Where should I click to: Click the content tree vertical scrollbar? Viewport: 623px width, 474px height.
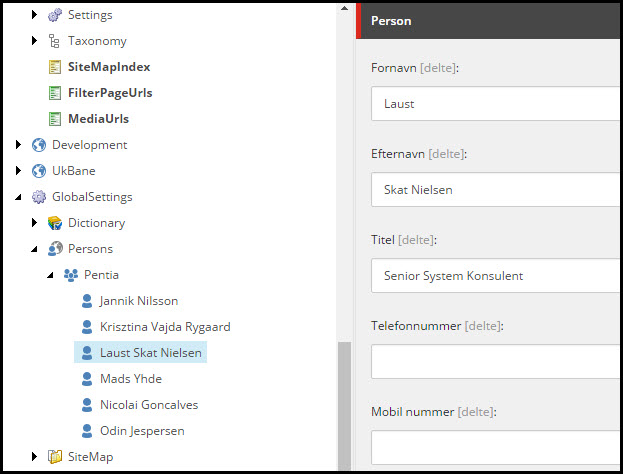click(345, 400)
